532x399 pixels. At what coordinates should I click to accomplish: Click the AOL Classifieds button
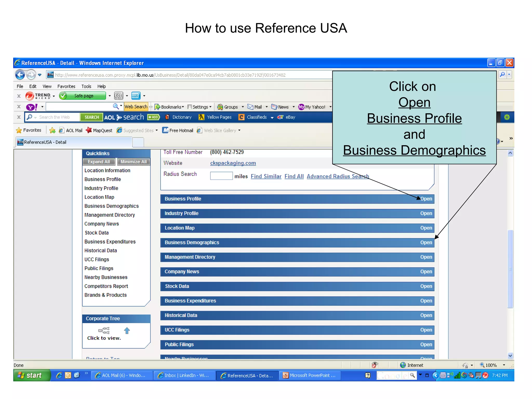coord(253,117)
